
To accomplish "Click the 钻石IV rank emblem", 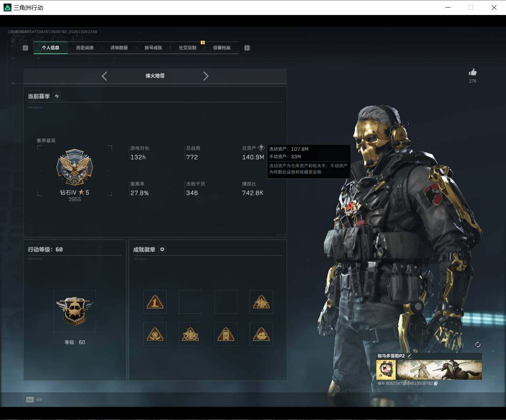I will 75,168.
